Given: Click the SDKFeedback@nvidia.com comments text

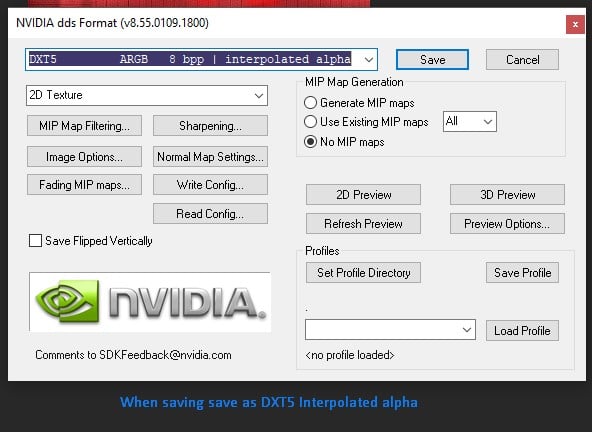Looking at the screenshot, I should pyautogui.click(x=133, y=355).
